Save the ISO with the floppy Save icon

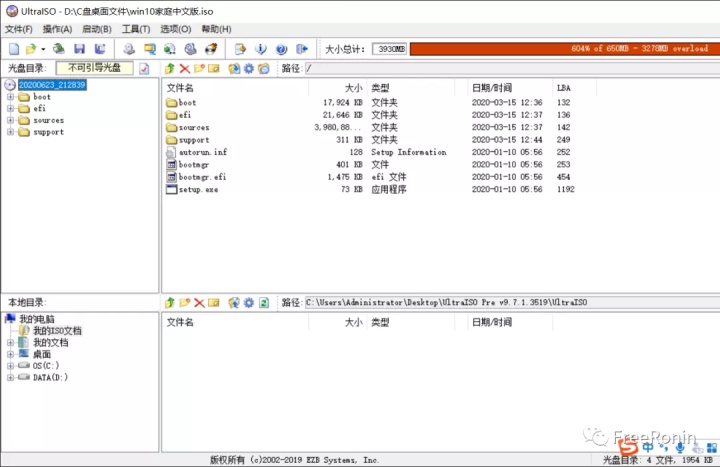[x=79, y=49]
